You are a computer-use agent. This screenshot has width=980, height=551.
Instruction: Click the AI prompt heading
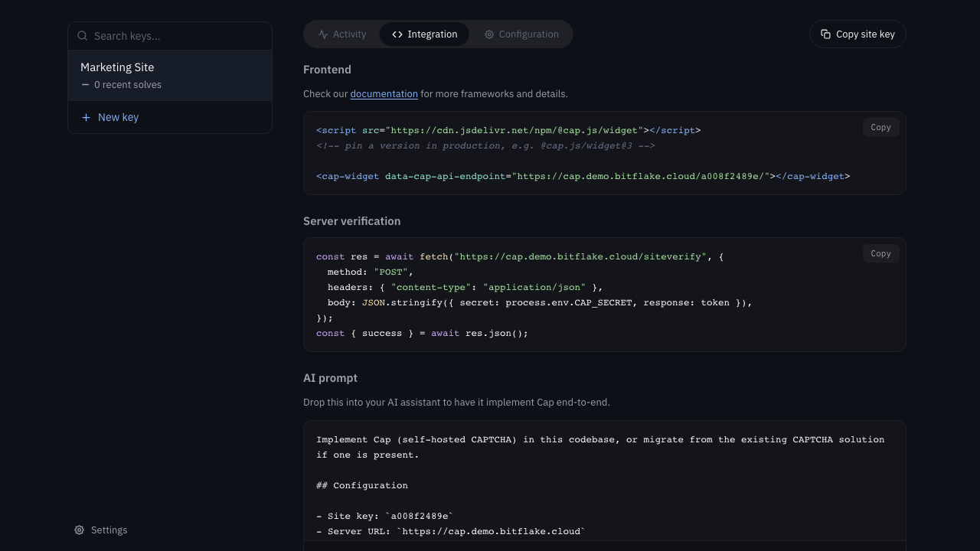[x=330, y=378]
